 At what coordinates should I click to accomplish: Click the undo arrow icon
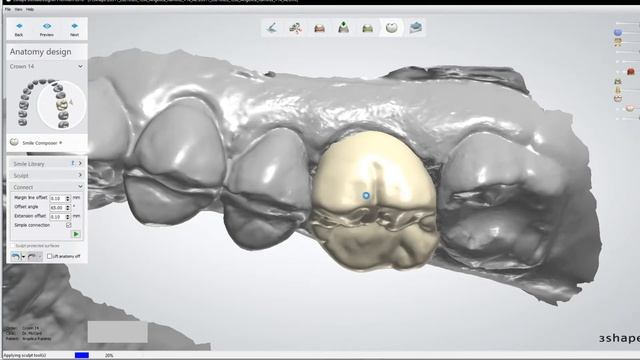[16, 256]
